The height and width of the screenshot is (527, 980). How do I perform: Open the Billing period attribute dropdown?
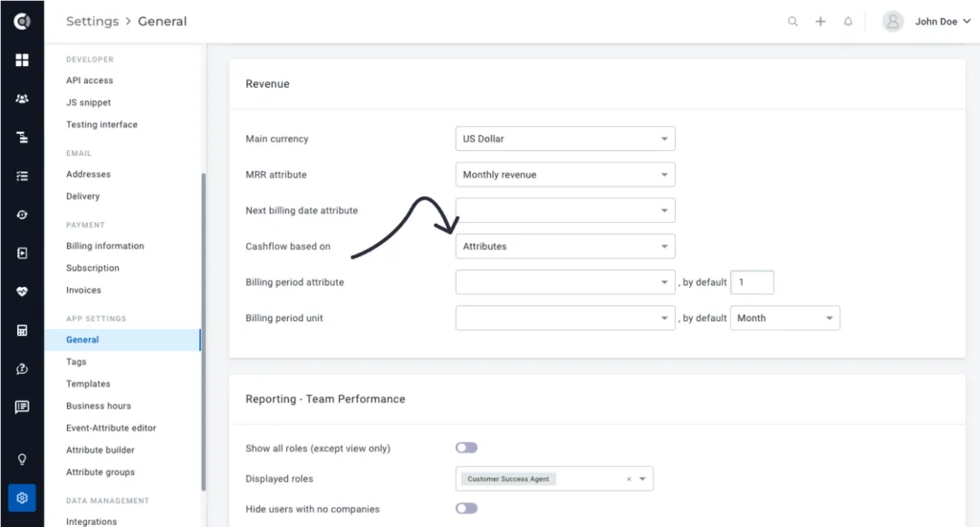click(x=565, y=282)
